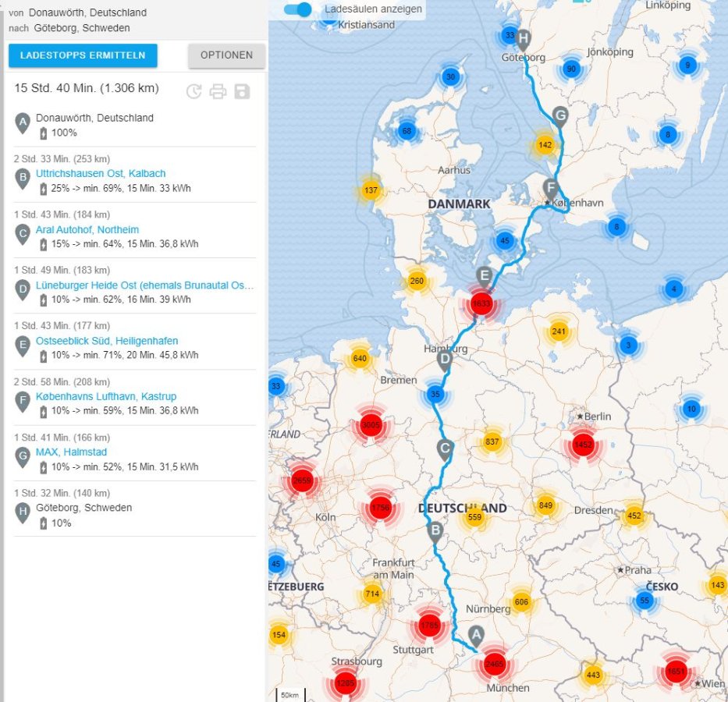Save the route with floppy icon
The image size is (728, 702).
(242, 91)
